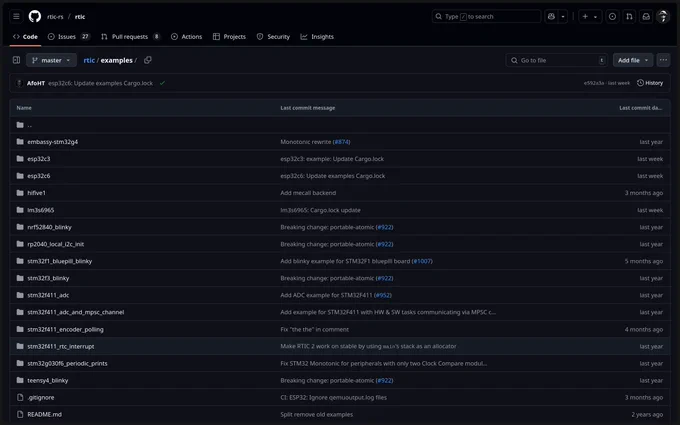Switch to the Code tab

coord(25,37)
